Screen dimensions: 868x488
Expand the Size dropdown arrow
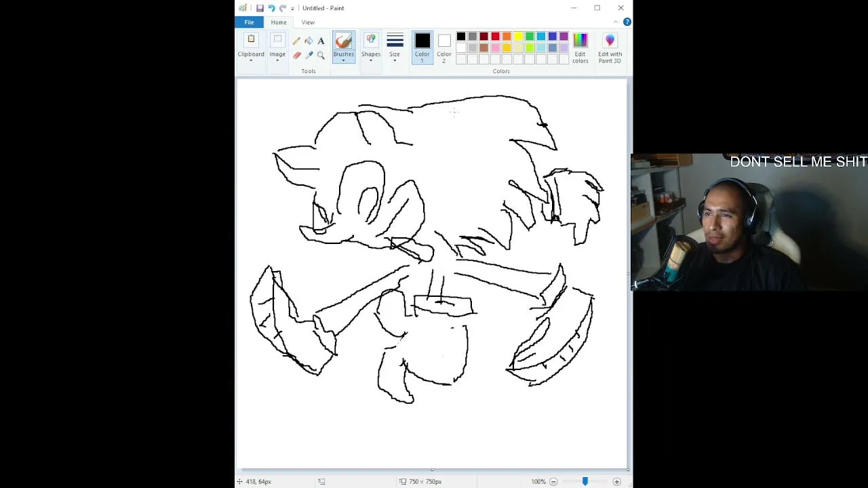pos(395,61)
